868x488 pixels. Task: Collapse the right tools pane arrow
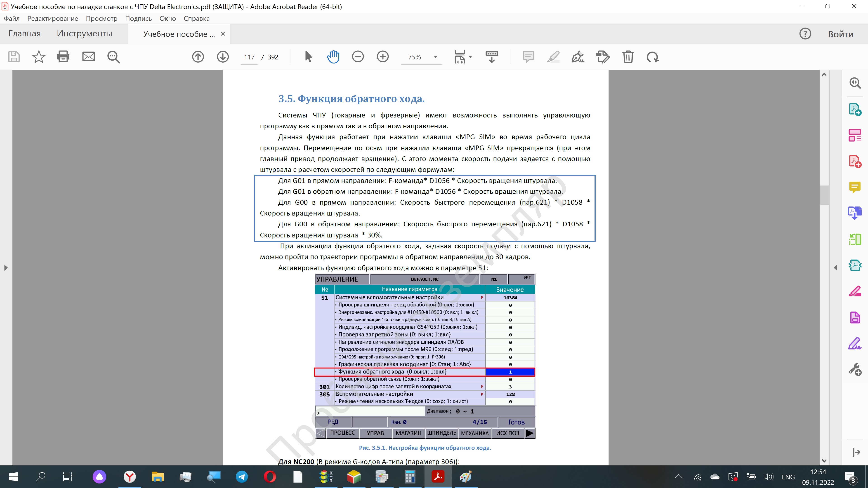pos(835,268)
